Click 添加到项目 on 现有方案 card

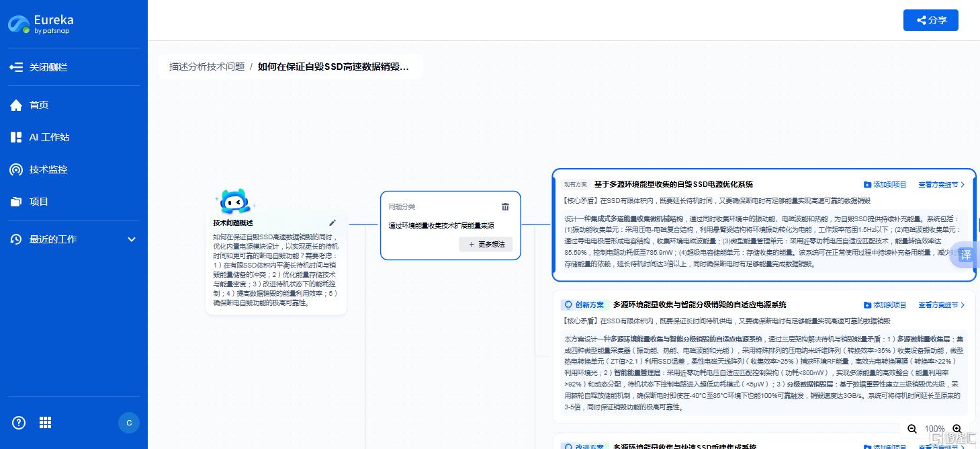click(x=885, y=184)
